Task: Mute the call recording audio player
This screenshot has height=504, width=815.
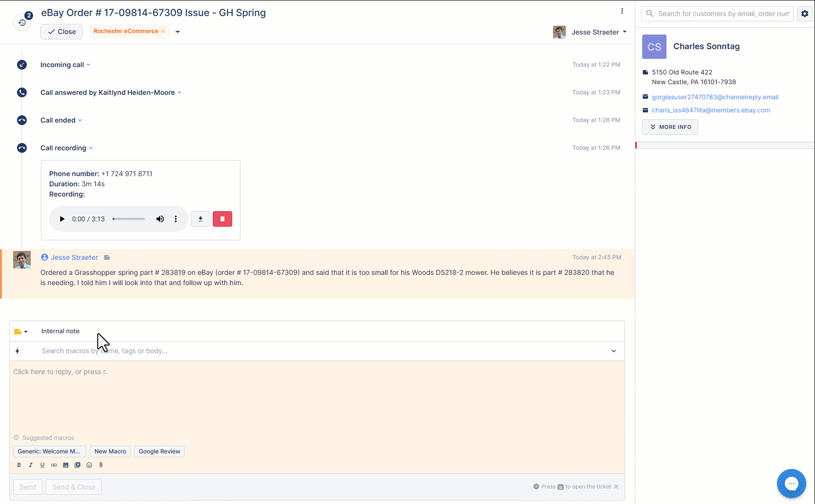Action: [x=160, y=219]
